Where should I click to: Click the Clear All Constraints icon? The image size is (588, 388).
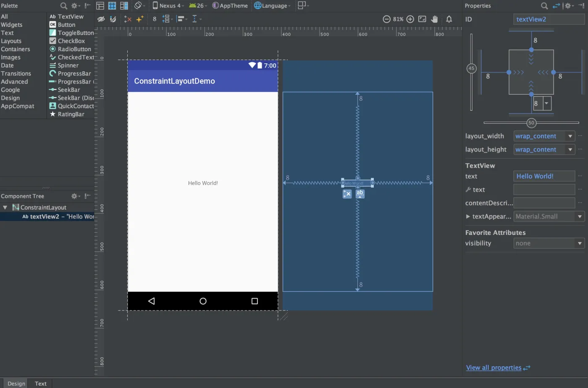click(x=128, y=19)
